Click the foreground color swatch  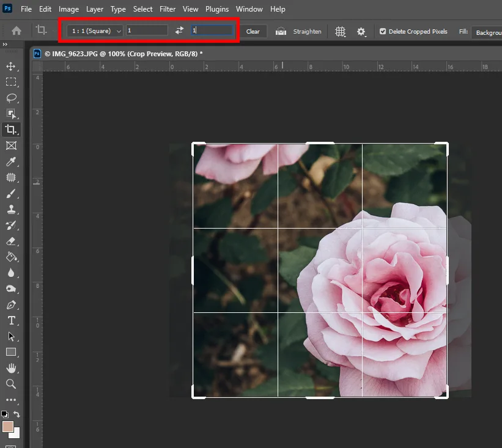click(8, 426)
